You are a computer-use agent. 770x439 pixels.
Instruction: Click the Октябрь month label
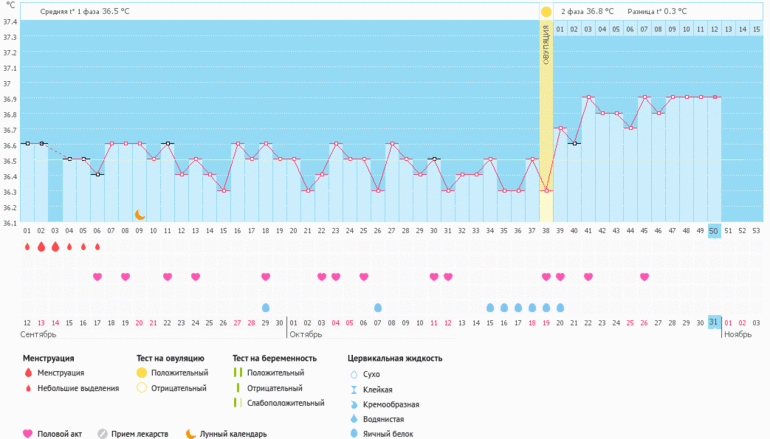click(306, 335)
